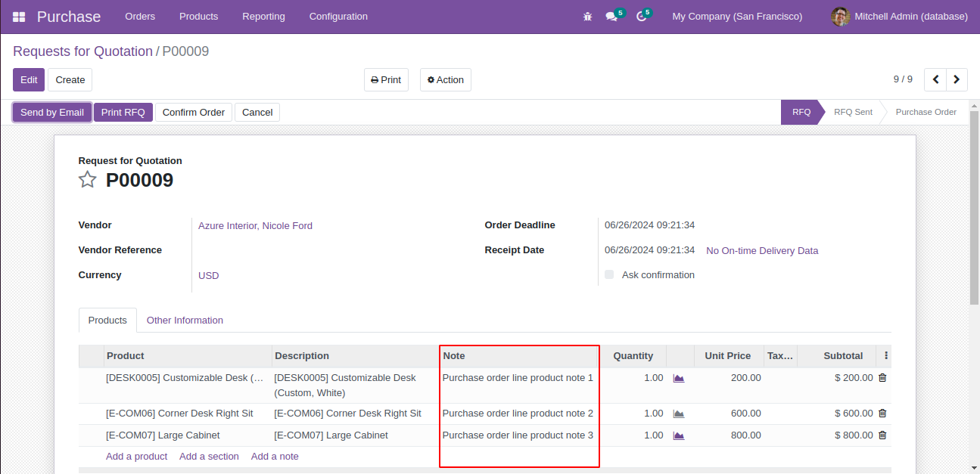
Task: Show forecast chart for Large Cabinet line
Action: click(x=679, y=435)
